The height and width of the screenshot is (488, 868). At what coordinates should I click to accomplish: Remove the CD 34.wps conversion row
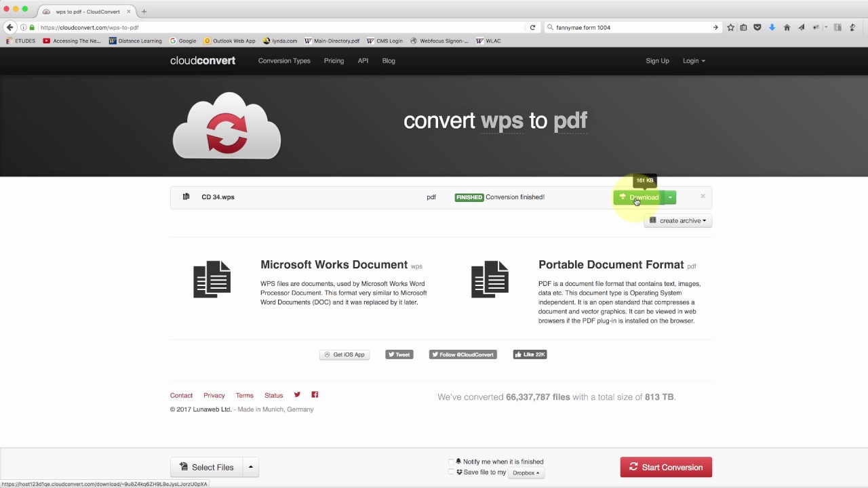point(703,196)
